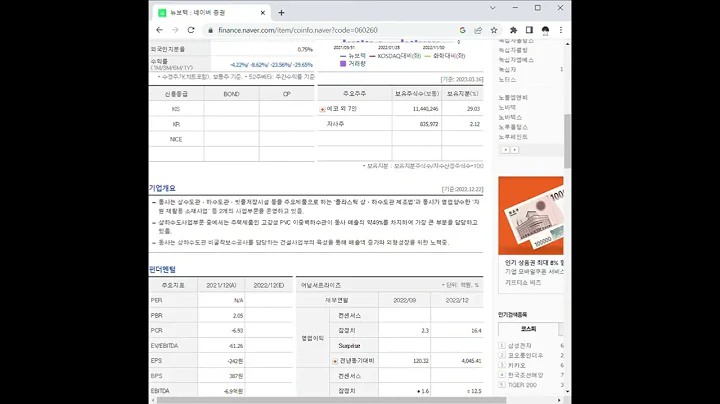
Task: Click the KOSDAQ대비 chart legend entry
Action: tap(395, 56)
